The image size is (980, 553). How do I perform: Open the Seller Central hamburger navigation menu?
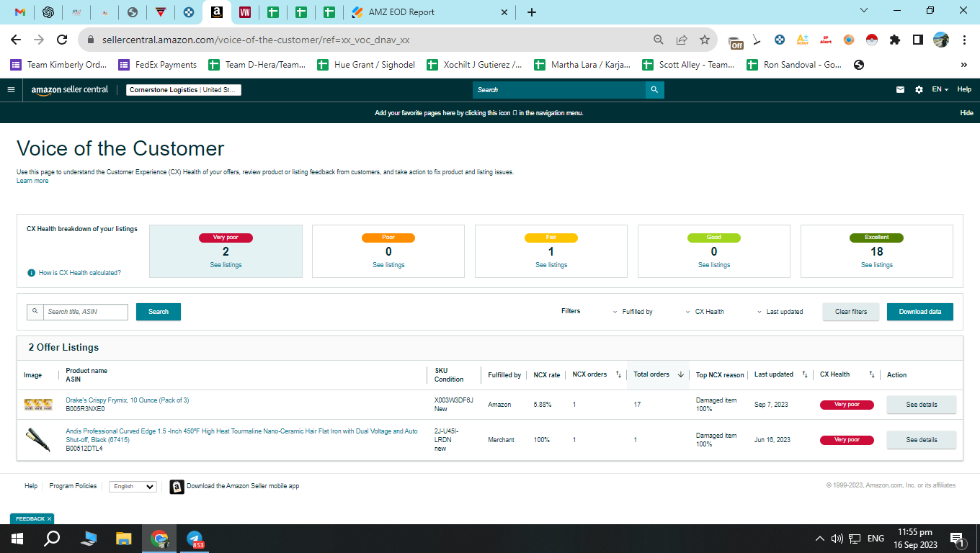11,90
